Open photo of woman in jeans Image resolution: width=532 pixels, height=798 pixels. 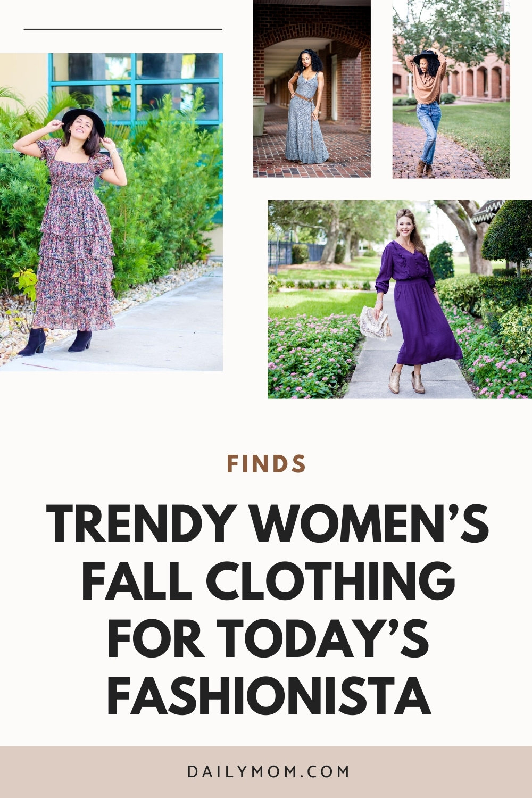click(451, 89)
